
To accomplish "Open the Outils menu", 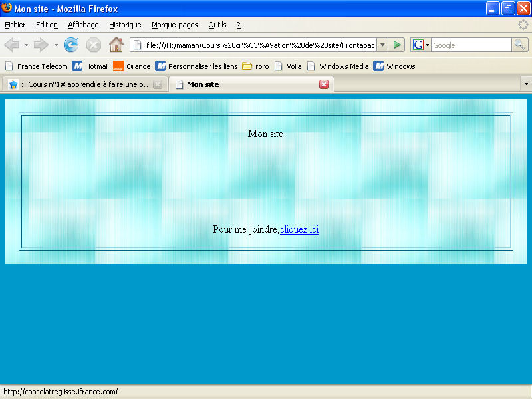I will pos(217,25).
